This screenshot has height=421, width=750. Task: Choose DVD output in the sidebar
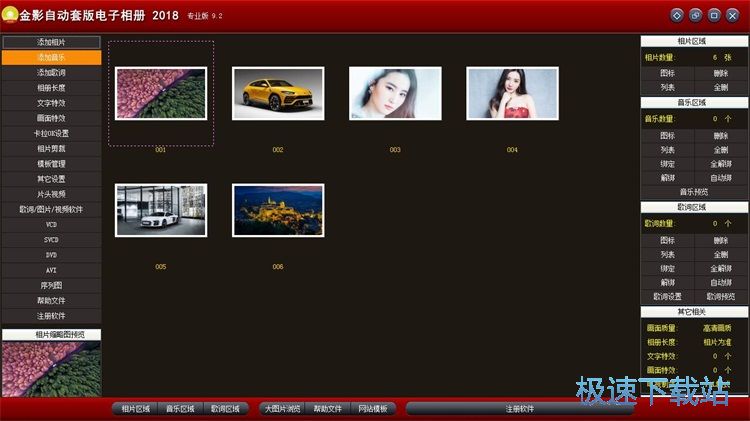pos(51,255)
